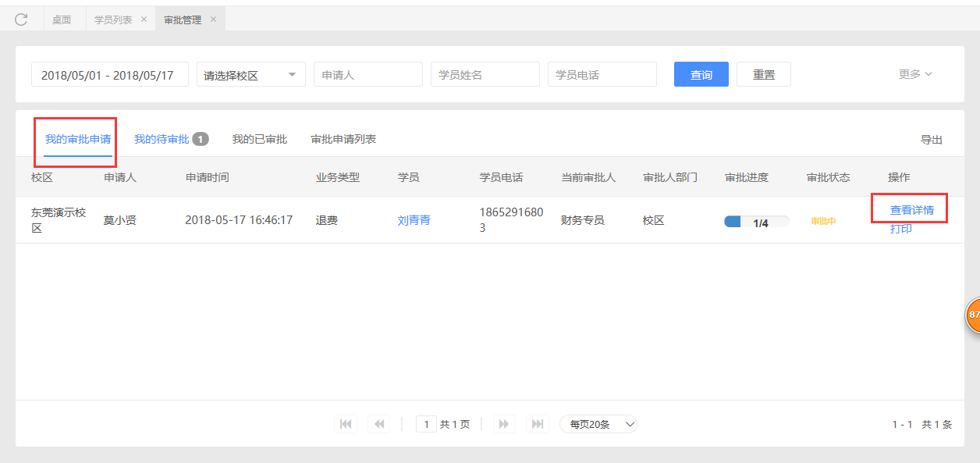This screenshot has height=463, width=980.
Task: Click the timestamp 2018-05-17 16:46:17
Action: pyautogui.click(x=239, y=220)
